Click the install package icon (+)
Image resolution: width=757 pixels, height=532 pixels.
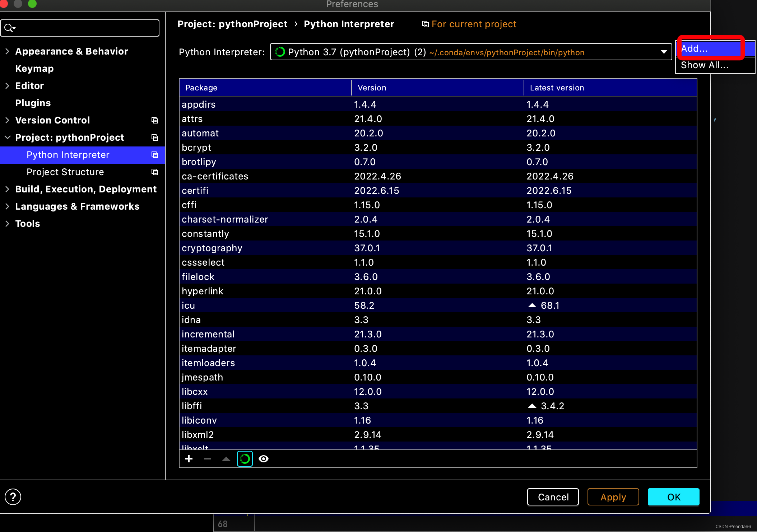188,459
